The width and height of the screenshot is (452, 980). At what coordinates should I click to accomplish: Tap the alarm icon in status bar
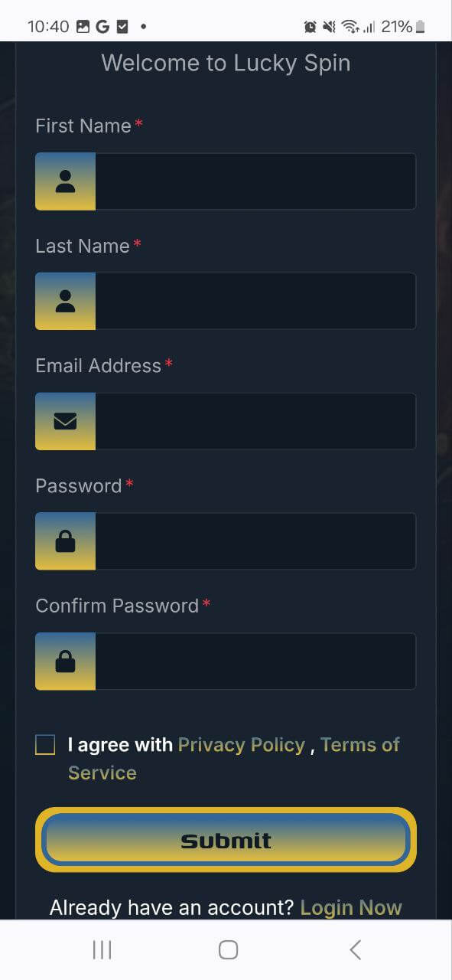pyautogui.click(x=310, y=27)
